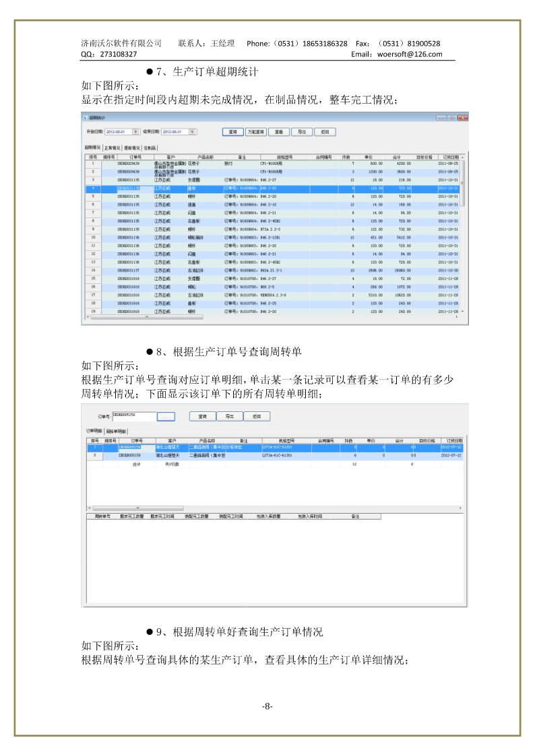Image resolution: width=535 pixels, height=756 pixels.
Task: Switch to the 提前情况 tab
Action: [132, 148]
